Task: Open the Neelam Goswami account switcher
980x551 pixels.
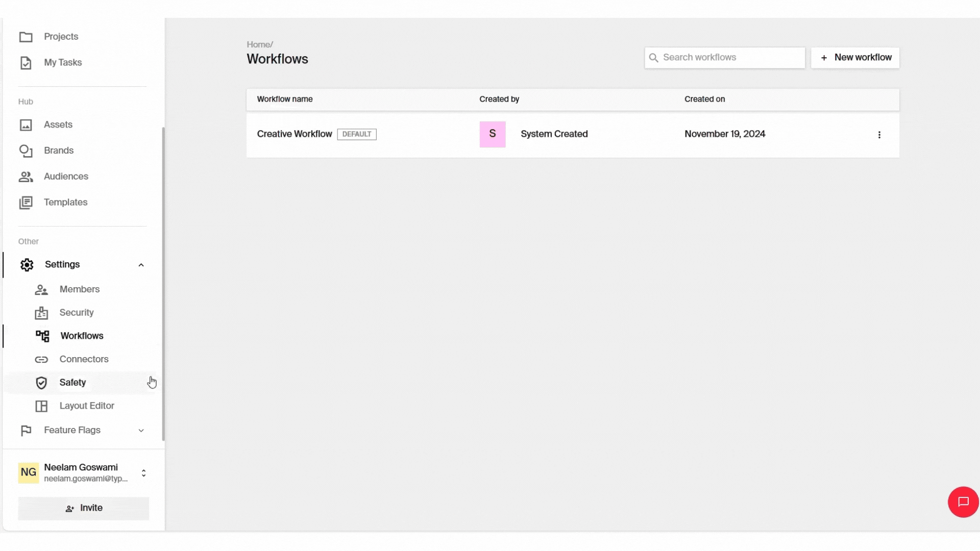Action: click(x=143, y=473)
